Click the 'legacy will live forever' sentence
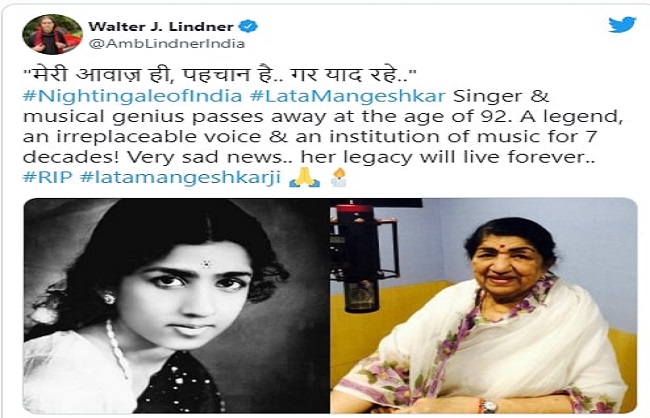 [x=448, y=157]
